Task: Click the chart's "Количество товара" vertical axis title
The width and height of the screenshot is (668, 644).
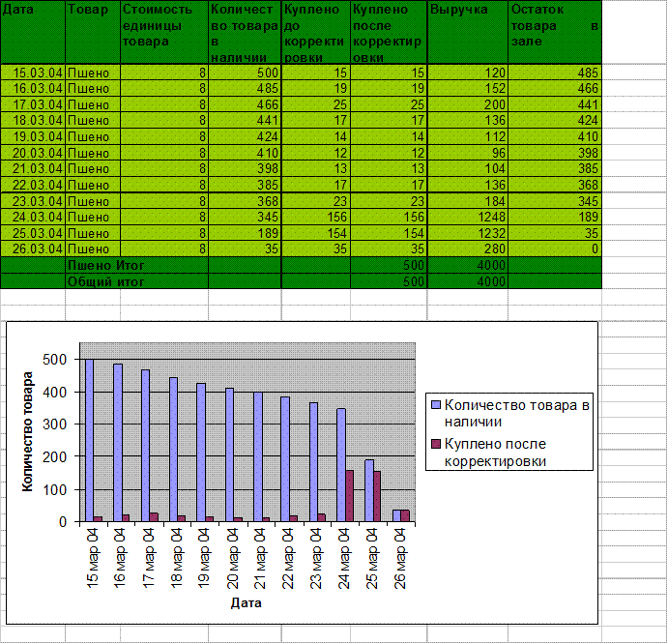Action: coord(28,431)
